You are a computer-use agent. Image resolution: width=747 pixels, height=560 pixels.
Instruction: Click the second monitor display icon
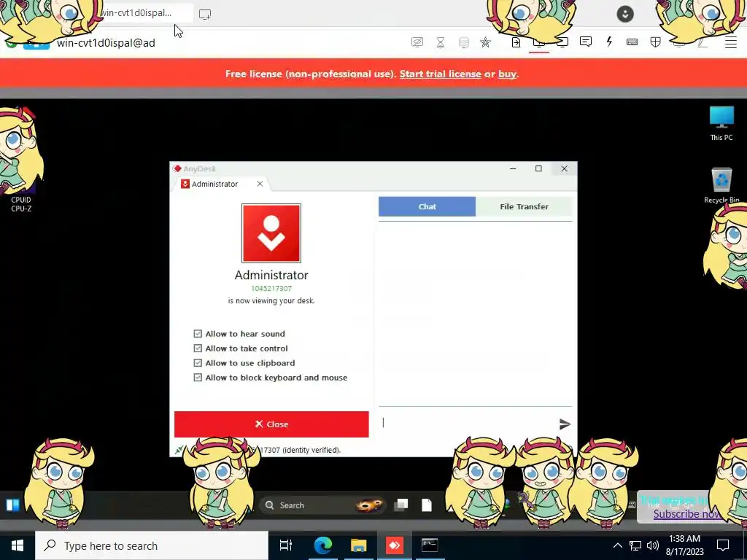pos(562,42)
